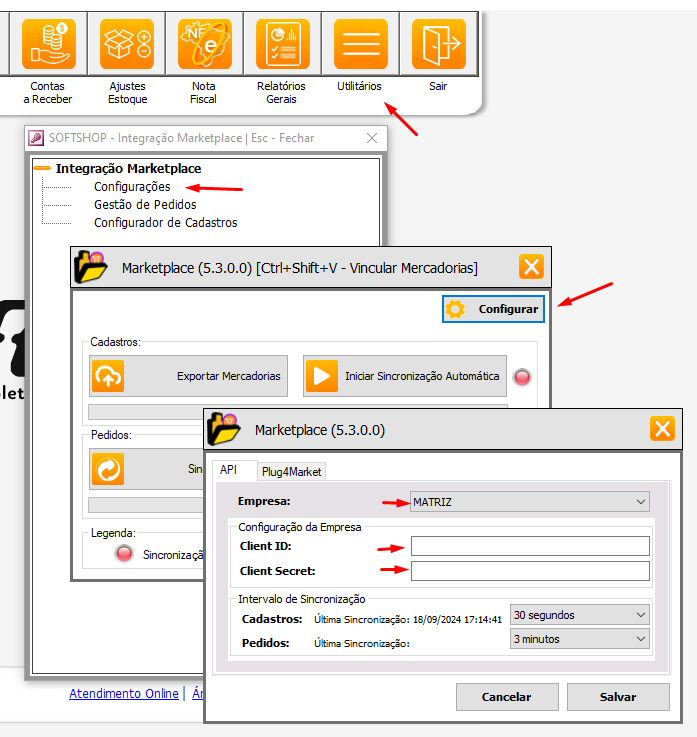Switch to the Plug4Market tab
The width and height of the screenshot is (697, 737).
(x=291, y=472)
